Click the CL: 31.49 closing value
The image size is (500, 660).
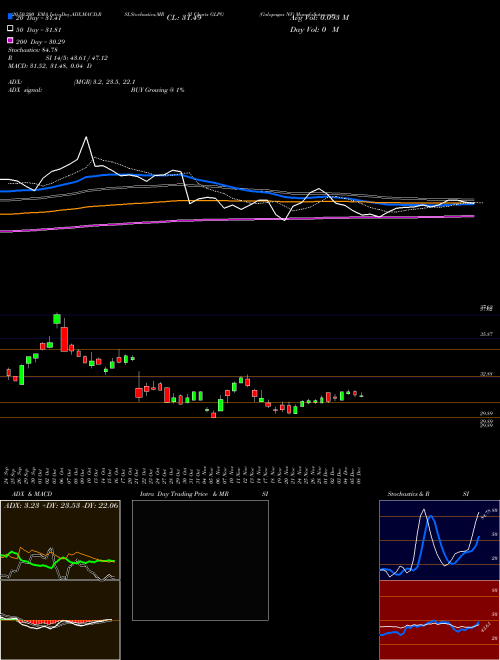tap(184, 18)
